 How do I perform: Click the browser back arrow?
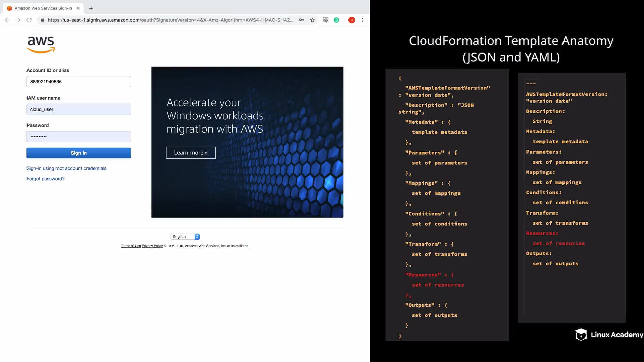7,20
